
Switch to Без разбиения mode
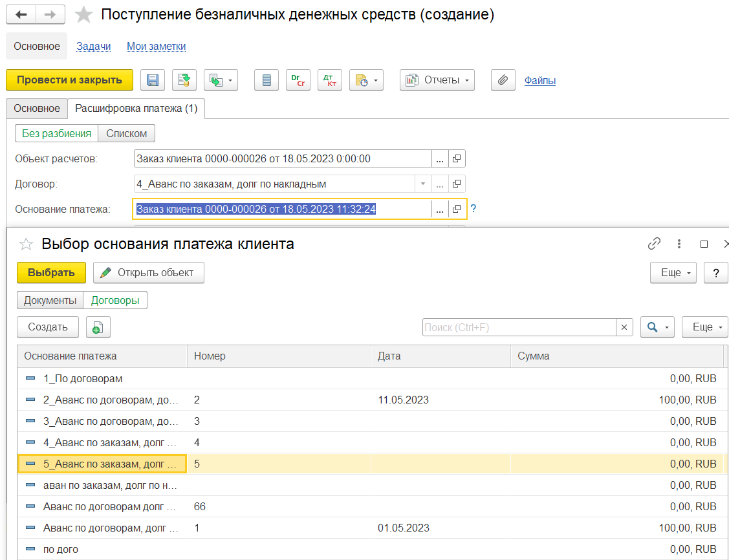click(x=56, y=134)
